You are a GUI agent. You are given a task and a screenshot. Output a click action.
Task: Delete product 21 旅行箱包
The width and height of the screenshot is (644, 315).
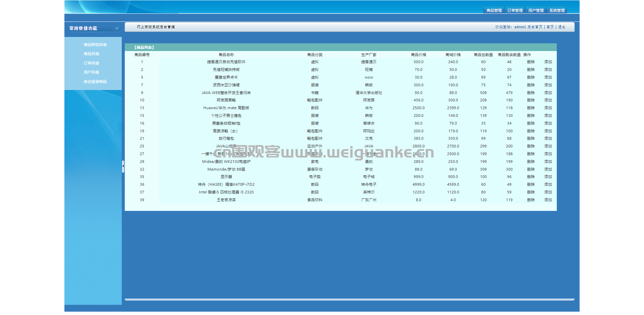pyautogui.click(x=531, y=138)
